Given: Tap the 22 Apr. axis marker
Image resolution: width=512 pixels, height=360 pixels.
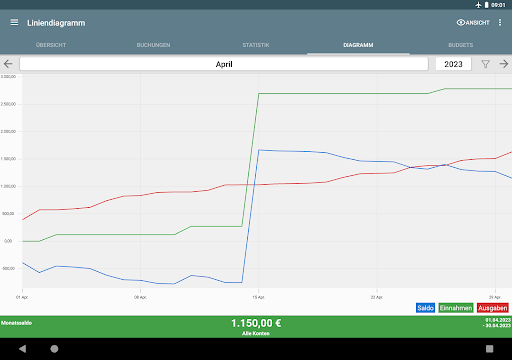Looking at the screenshot, I should tap(377, 297).
